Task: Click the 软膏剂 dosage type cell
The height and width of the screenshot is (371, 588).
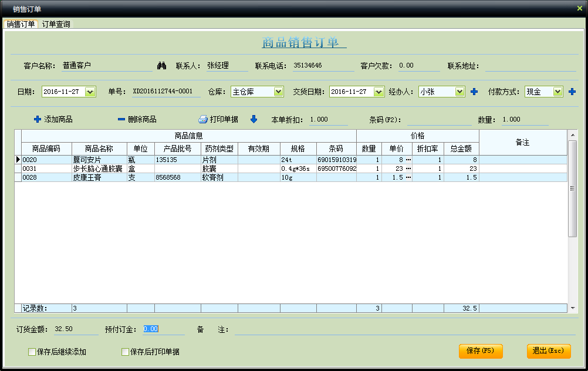Action: coord(219,177)
